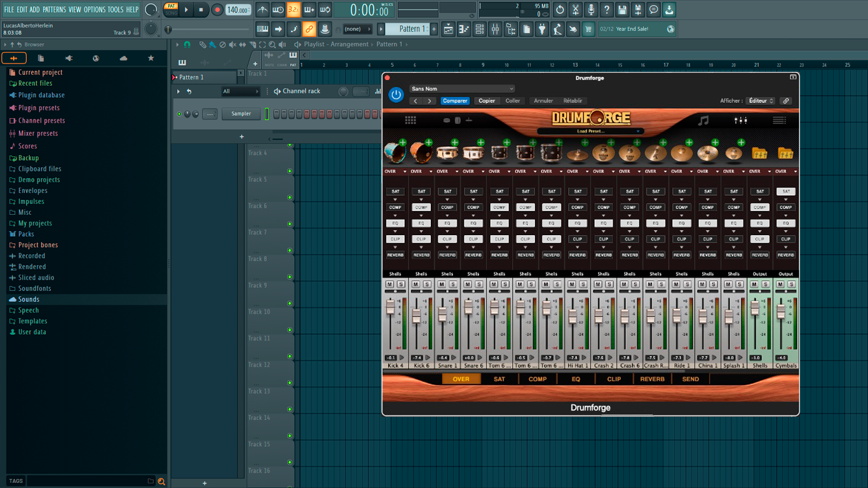Open the Drumforge grid pads view
The width and height of the screenshot is (868, 488).
(410, 120)
